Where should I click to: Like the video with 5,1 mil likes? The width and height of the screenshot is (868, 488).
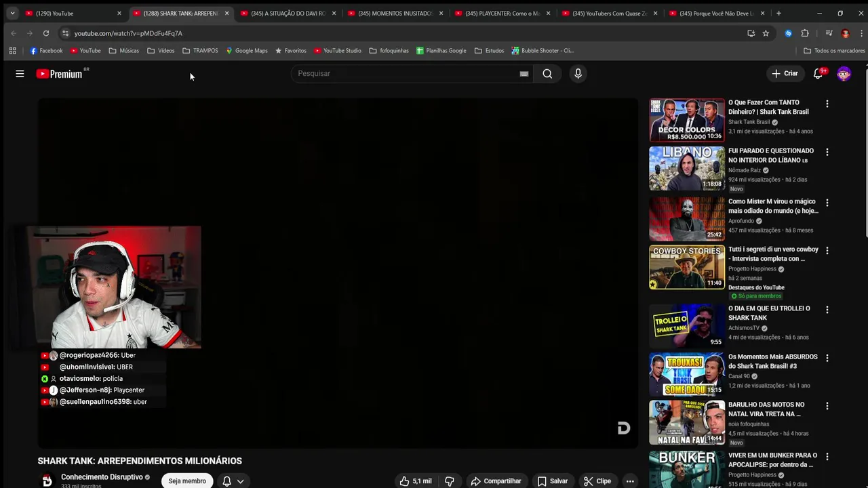pos(415,481)
